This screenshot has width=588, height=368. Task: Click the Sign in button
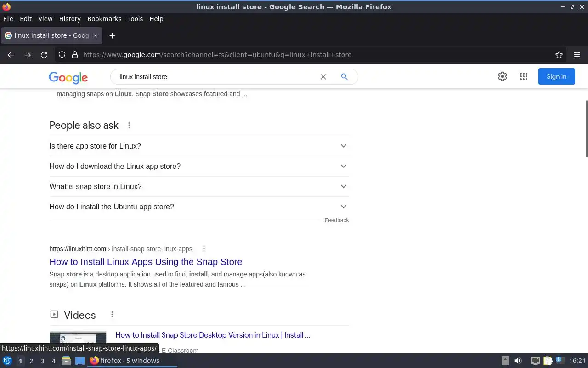pyautogui.click(x=556, y=77)
